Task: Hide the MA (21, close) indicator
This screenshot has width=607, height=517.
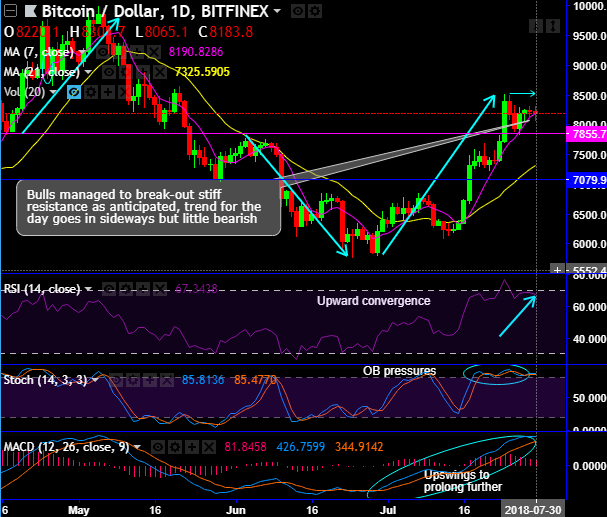Action: [x=109, y=72]
